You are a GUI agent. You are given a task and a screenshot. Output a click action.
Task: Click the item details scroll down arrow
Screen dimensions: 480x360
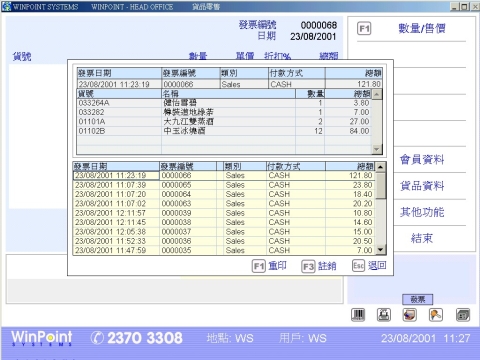click(x=377, y=149)
